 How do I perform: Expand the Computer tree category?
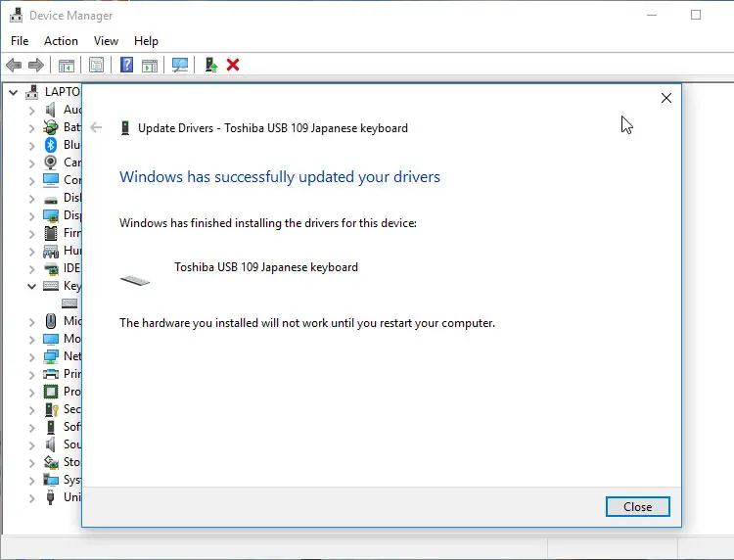point(32,181)
